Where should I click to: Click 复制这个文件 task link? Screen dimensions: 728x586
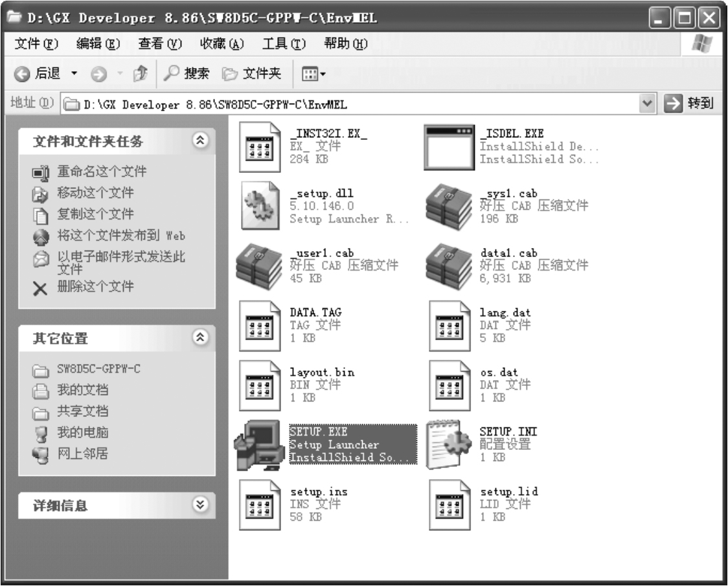tap(95, 214)
